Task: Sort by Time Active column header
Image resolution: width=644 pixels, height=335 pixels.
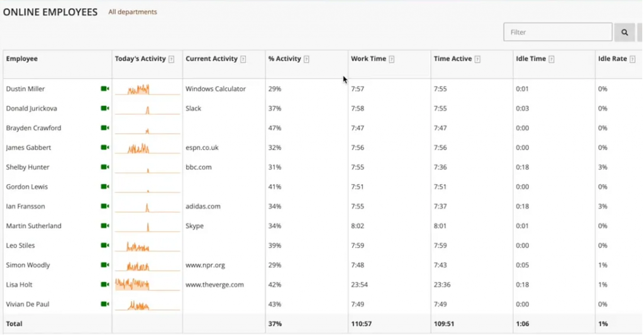Action: [452, 59]
